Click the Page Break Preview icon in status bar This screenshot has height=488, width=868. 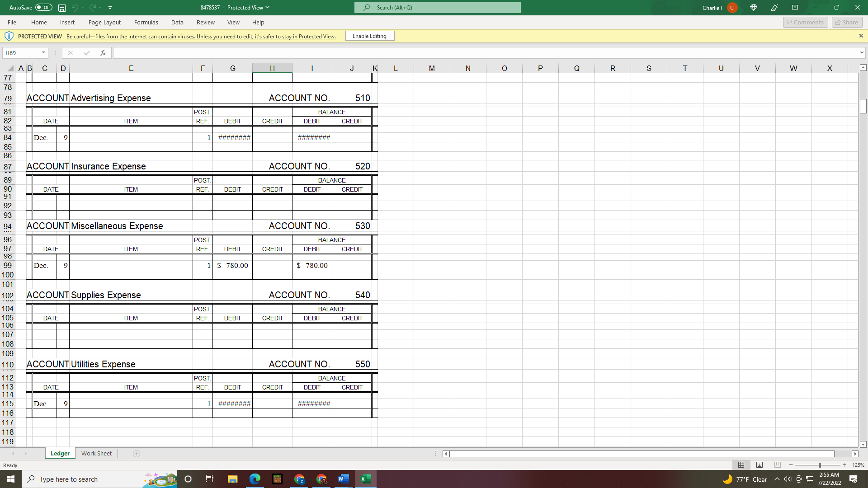click(777, 465)
